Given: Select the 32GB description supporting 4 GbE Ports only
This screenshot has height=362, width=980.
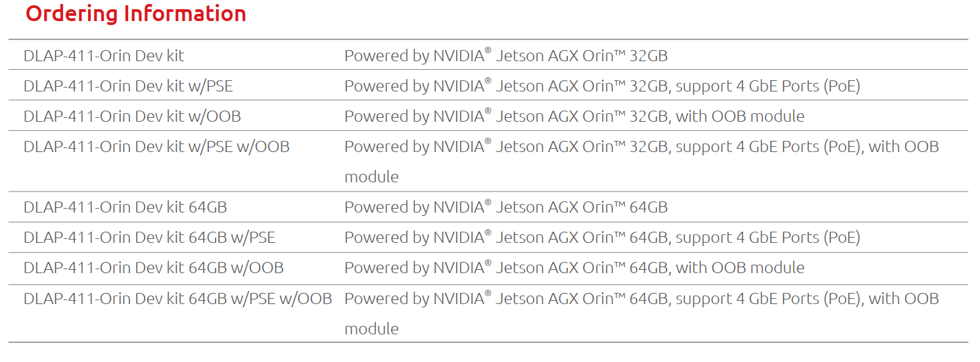Looking at the screenshot, I should [602, 86].
